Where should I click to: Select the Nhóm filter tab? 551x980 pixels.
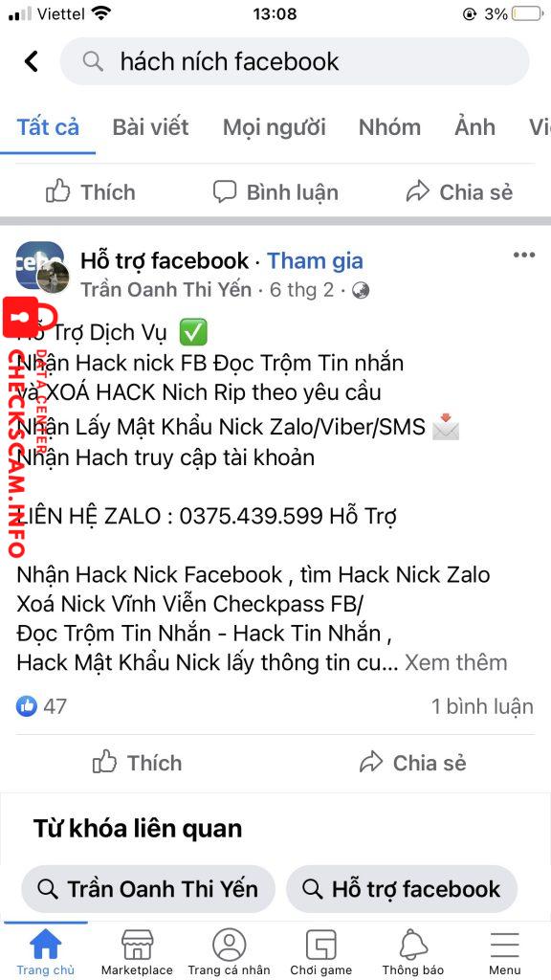(x=389, y=127)
